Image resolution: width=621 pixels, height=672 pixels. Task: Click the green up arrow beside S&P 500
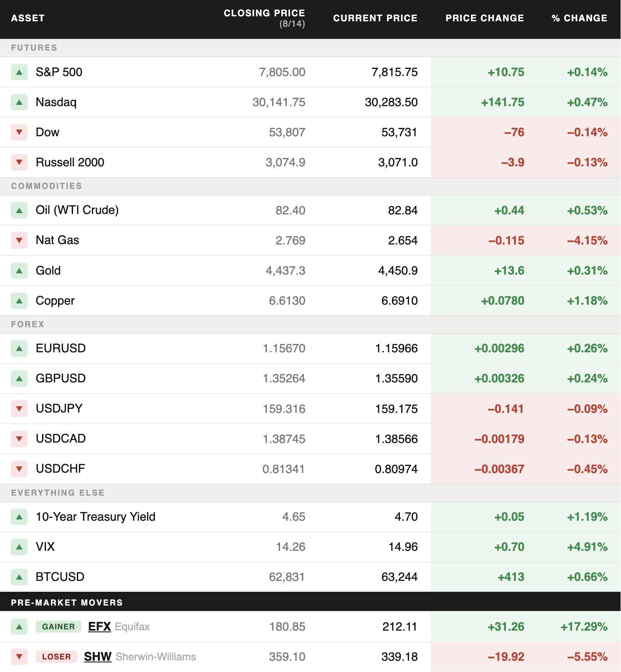click(x=19, y=72)
